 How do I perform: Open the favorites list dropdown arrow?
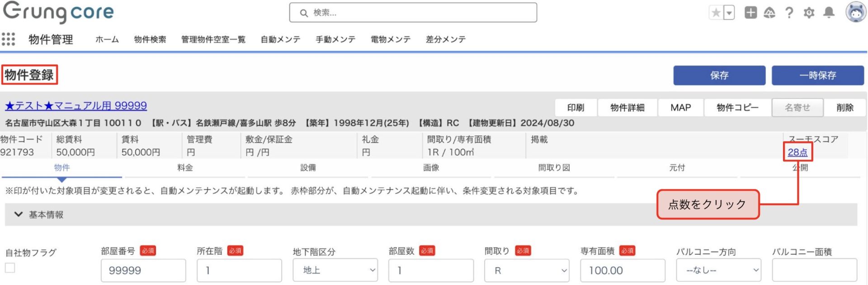point(729,13)
